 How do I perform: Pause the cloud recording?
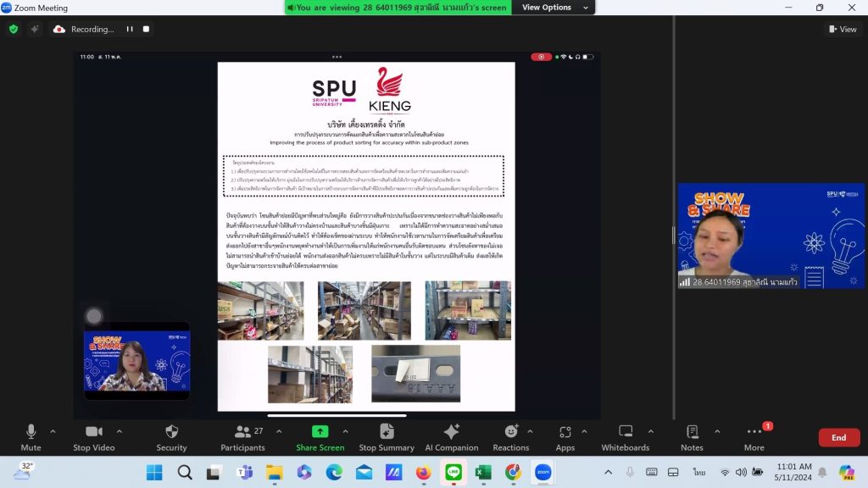(130, 29)
